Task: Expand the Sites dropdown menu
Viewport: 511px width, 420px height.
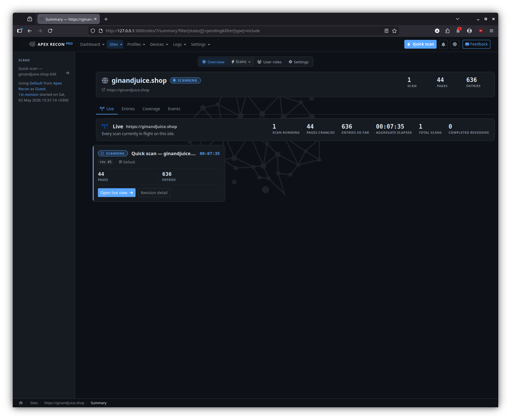Action: click(x=115, y=44)
